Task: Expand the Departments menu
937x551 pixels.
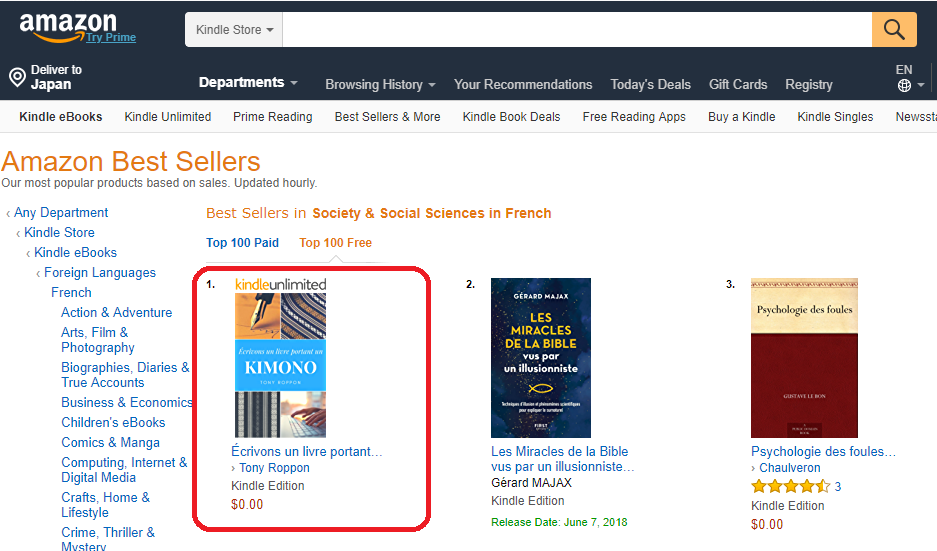Action: 248,83
